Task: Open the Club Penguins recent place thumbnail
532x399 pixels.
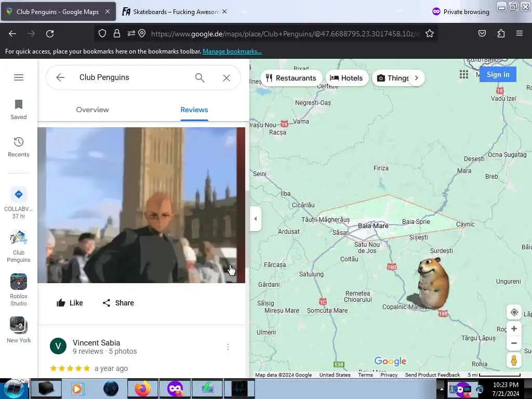Action: tap(19, 246)
